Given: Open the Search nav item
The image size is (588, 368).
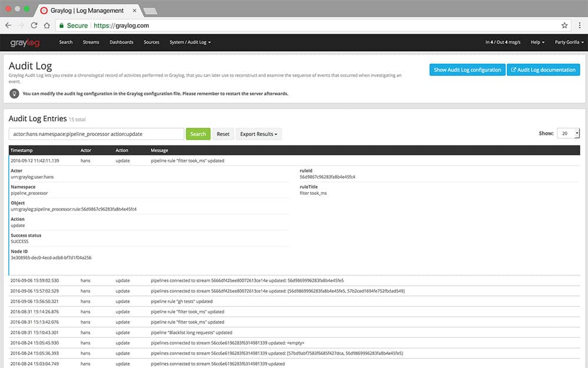Looking at the screenshot, I should [66, 42].
